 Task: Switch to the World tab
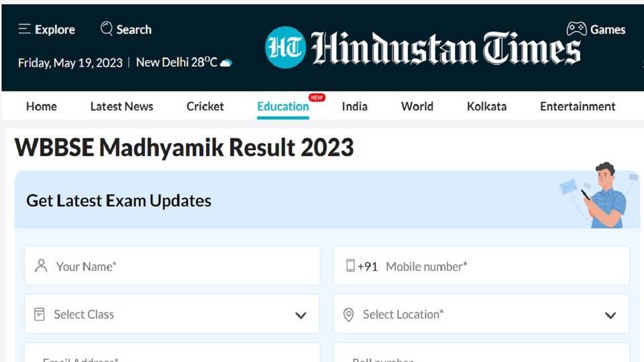pyautogui.click(x=417, y=107)
